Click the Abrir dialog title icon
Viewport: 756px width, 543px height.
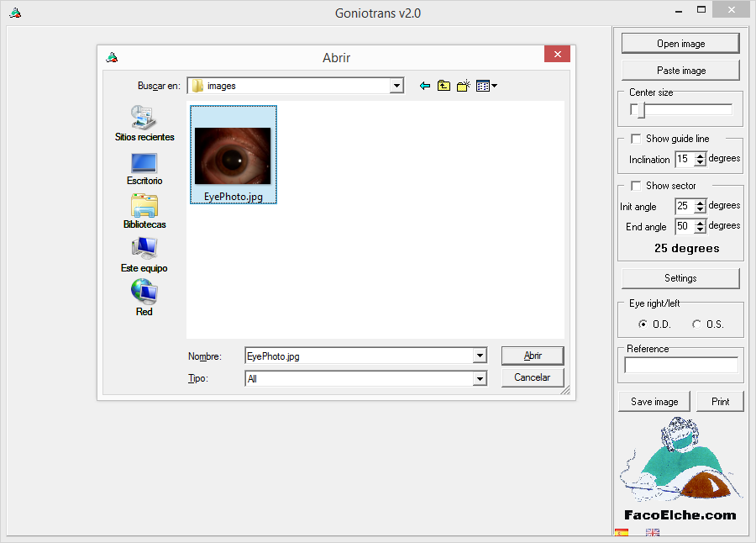click(x=112, y=57)
